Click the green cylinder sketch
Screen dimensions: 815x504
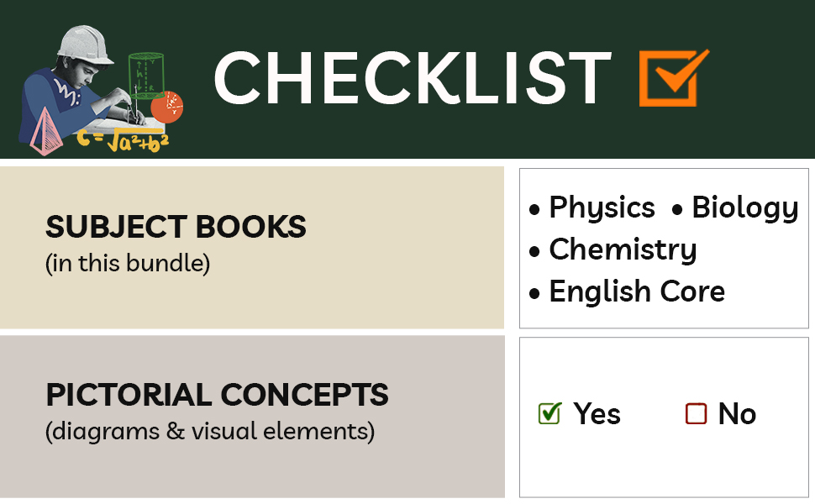coord(145,74)
